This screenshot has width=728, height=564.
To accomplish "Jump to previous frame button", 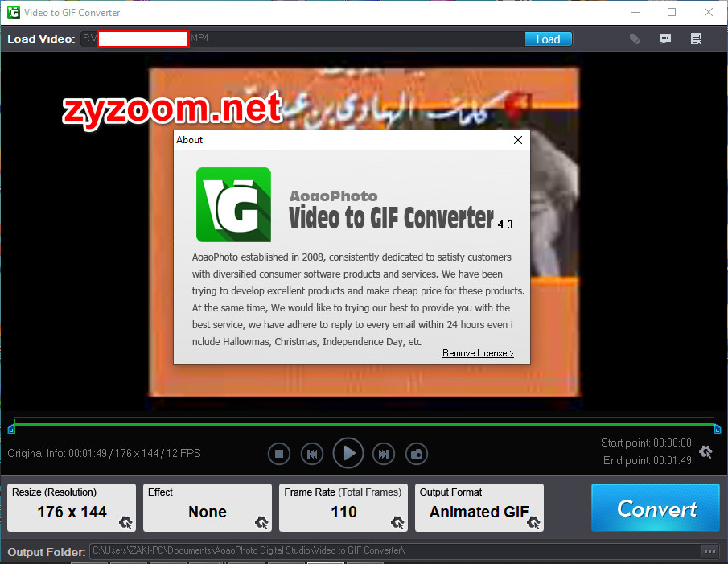I will tap(312, 454).
